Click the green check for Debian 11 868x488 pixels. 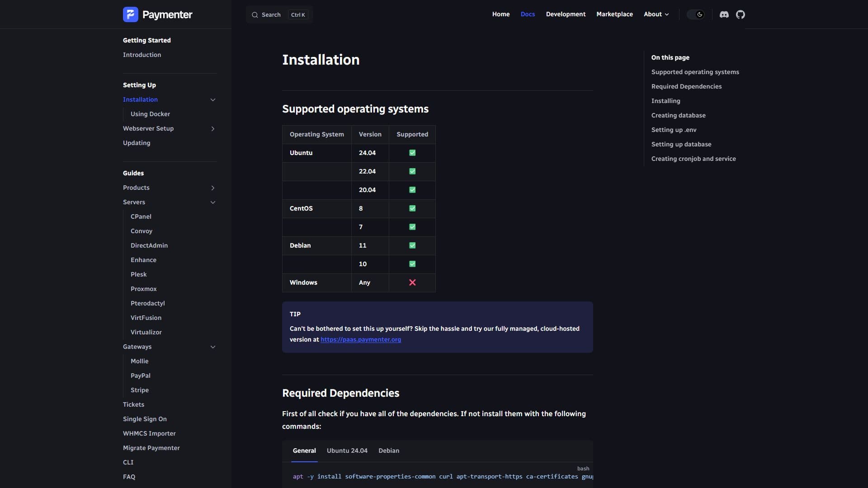(412, 246)
